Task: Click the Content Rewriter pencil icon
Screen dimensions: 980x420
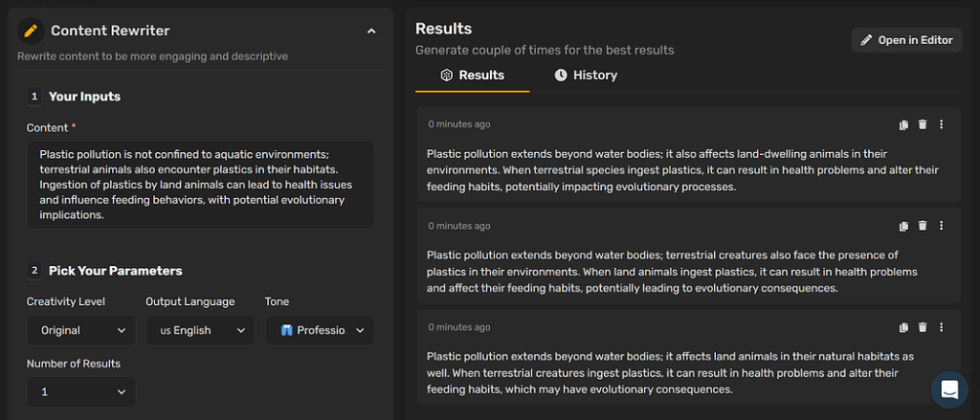Action: (x=31, y=31)
